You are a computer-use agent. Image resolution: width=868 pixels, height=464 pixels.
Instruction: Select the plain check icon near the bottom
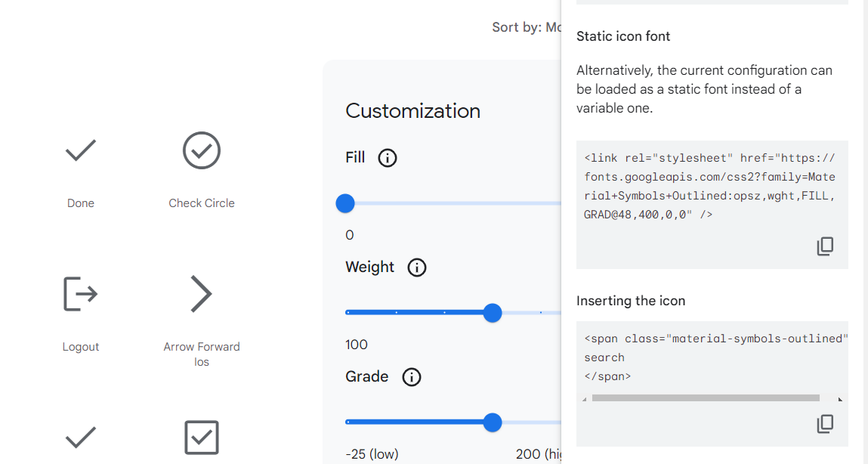80,437
